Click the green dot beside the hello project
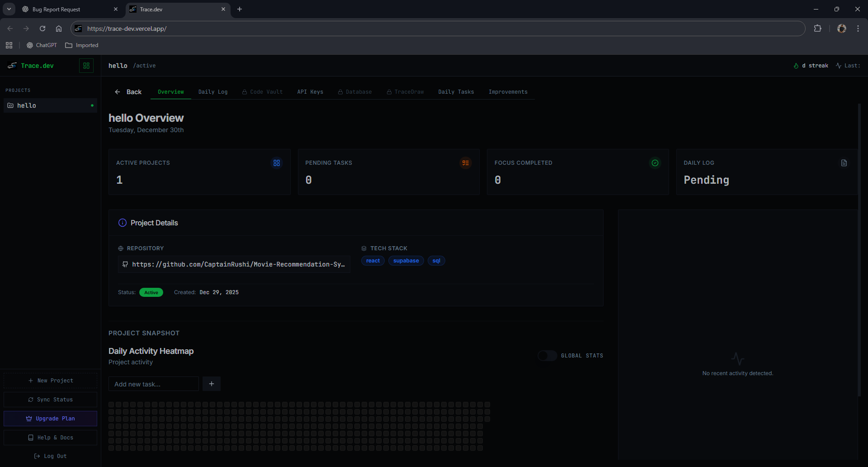This screenshot has height=467, width=868. point(92,105)
